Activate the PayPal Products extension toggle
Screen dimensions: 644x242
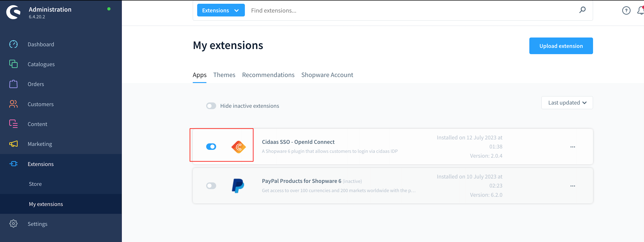[x=211, y=186]
